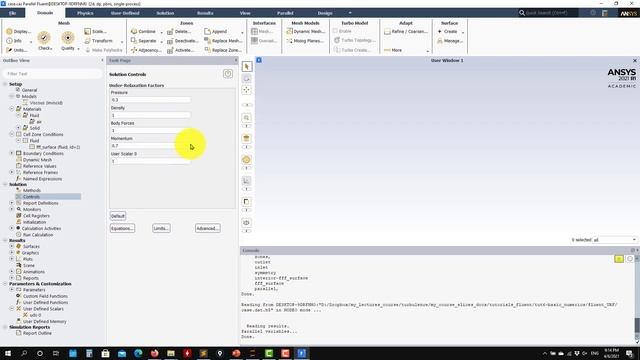Select General under Setup
Screen dimensions: 640x360
29,90
